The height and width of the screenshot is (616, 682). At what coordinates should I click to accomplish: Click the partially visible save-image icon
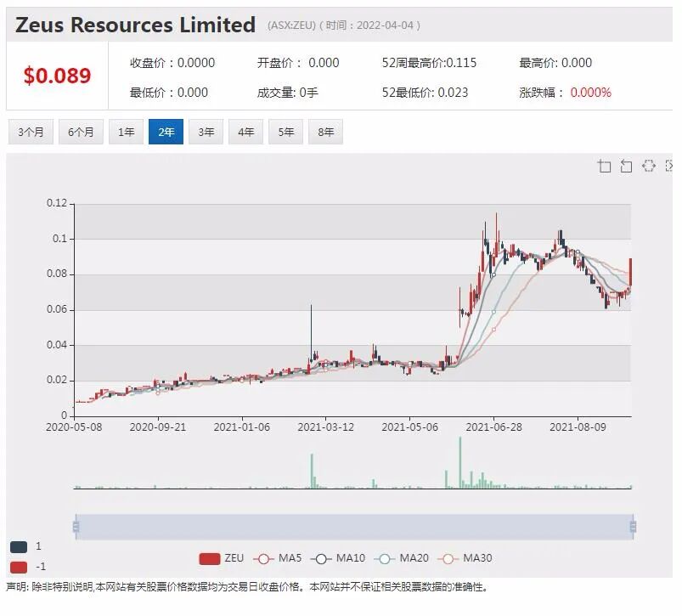[669, 166]
